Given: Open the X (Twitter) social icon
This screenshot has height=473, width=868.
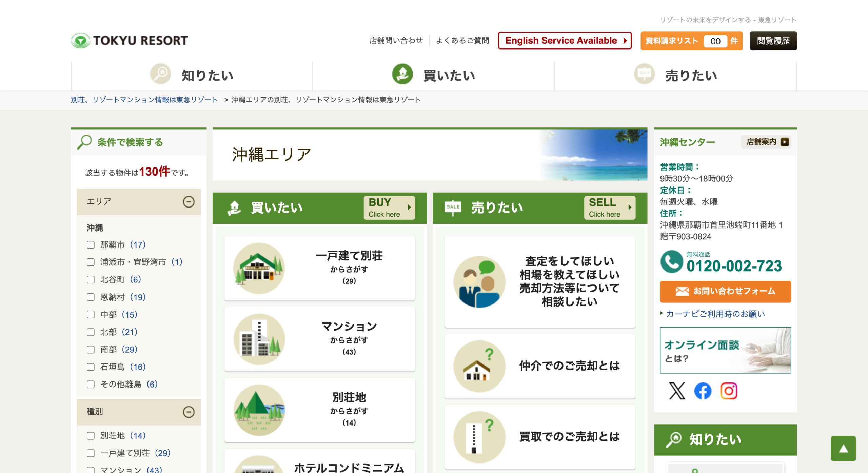Looking at the screenshot, I should pos(677,391).
